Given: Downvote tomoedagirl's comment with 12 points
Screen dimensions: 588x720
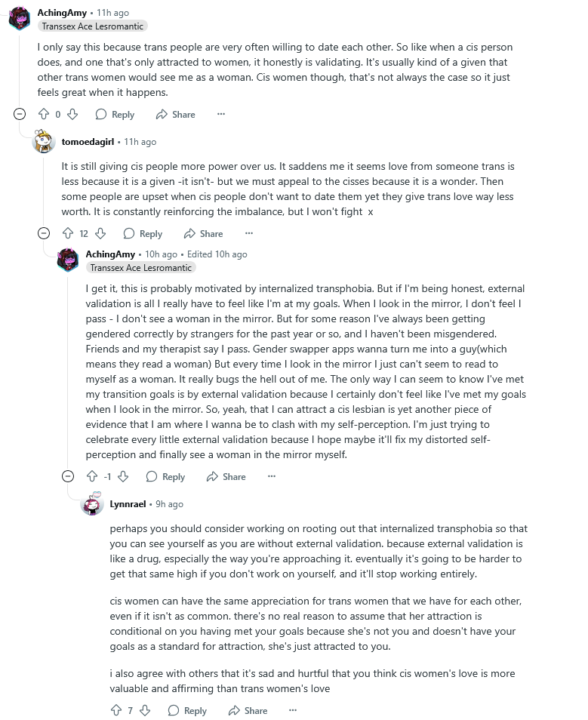Looking at the screenshot, I should 100,234.
